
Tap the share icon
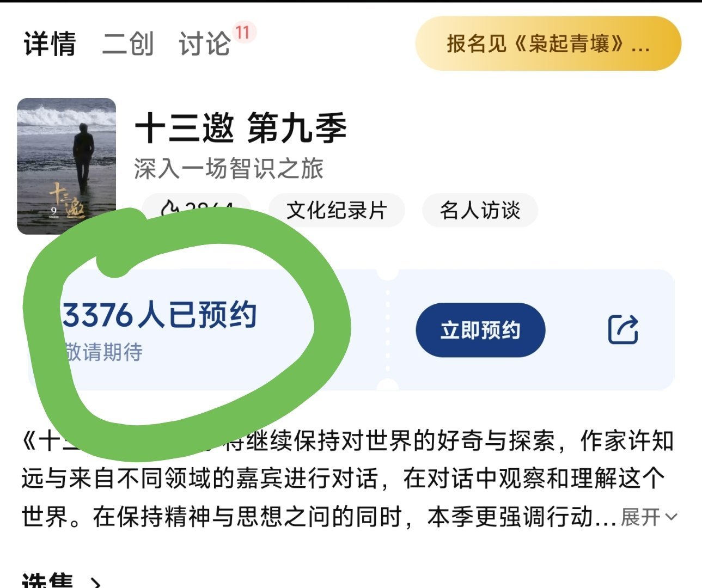623,329
